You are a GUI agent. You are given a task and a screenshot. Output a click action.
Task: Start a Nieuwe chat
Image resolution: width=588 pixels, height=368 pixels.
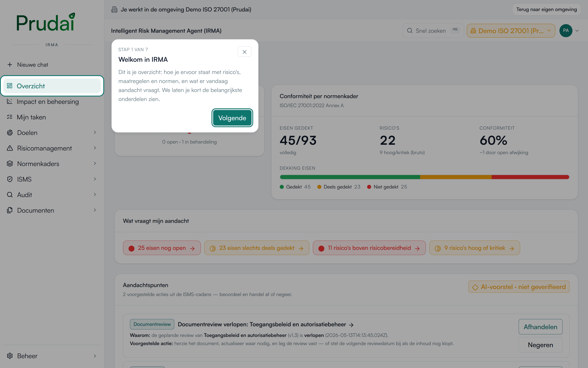(52, 65)
